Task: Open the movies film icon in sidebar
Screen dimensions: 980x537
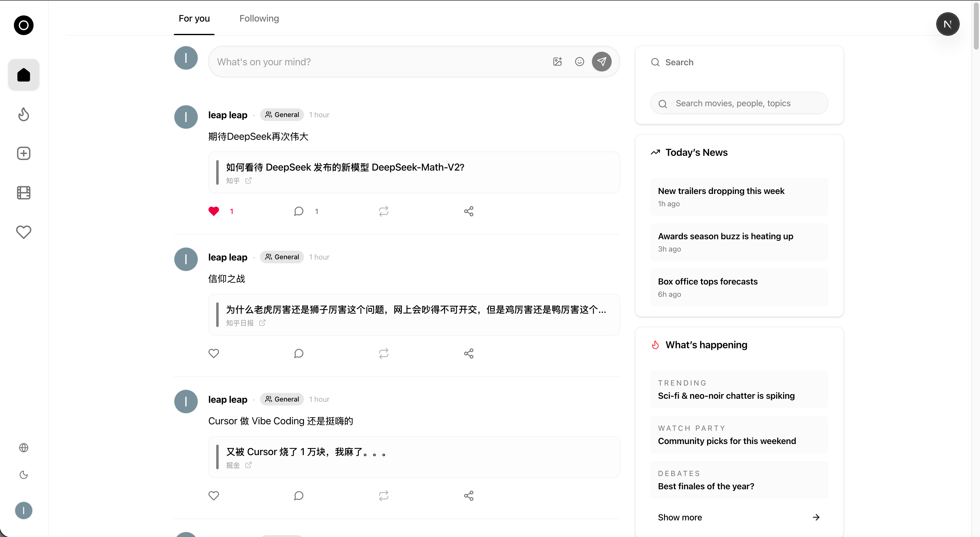Action: coord(24,193)
